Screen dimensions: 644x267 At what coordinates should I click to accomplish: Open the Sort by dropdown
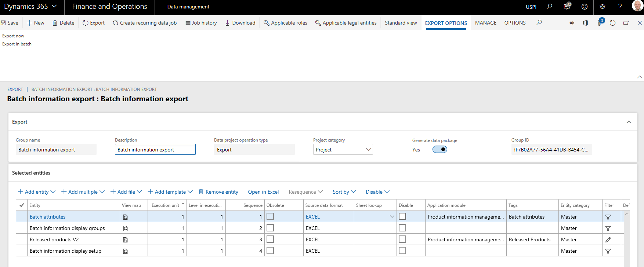tap(344, 192)
